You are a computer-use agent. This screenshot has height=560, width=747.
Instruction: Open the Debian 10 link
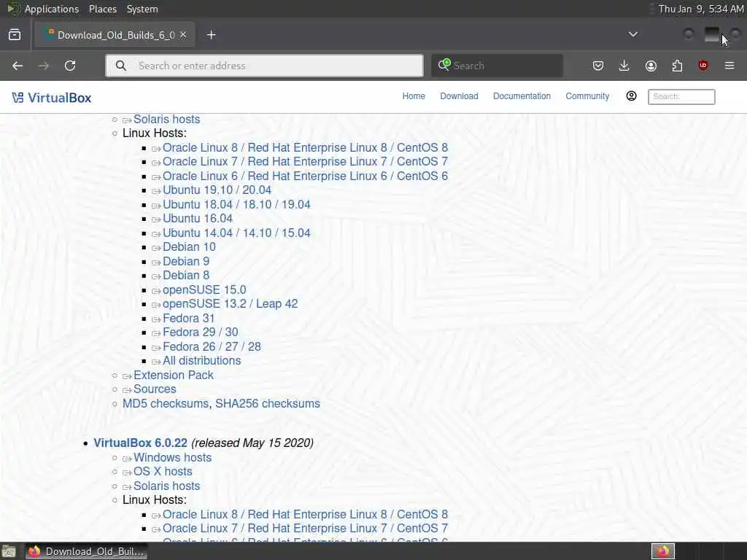click(x=189, y=246)
